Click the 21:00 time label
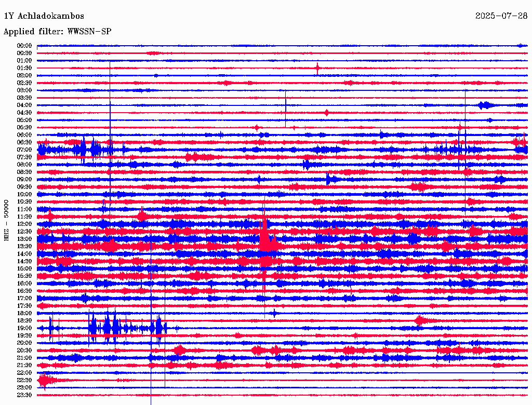 click(24, 358)
